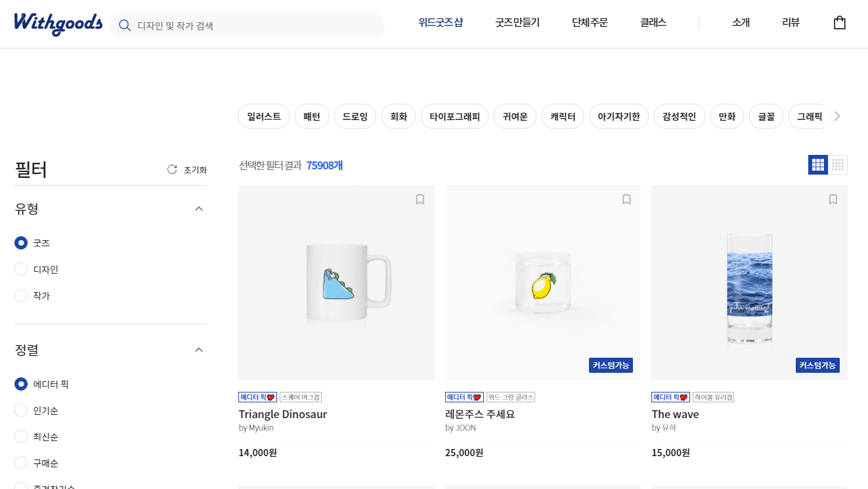Go to the 소개 page
868x489 pixels.
741,22
